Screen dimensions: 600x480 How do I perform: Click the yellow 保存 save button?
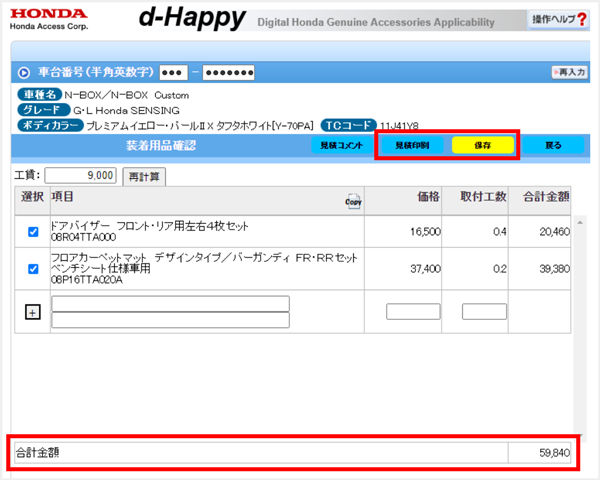483,145
